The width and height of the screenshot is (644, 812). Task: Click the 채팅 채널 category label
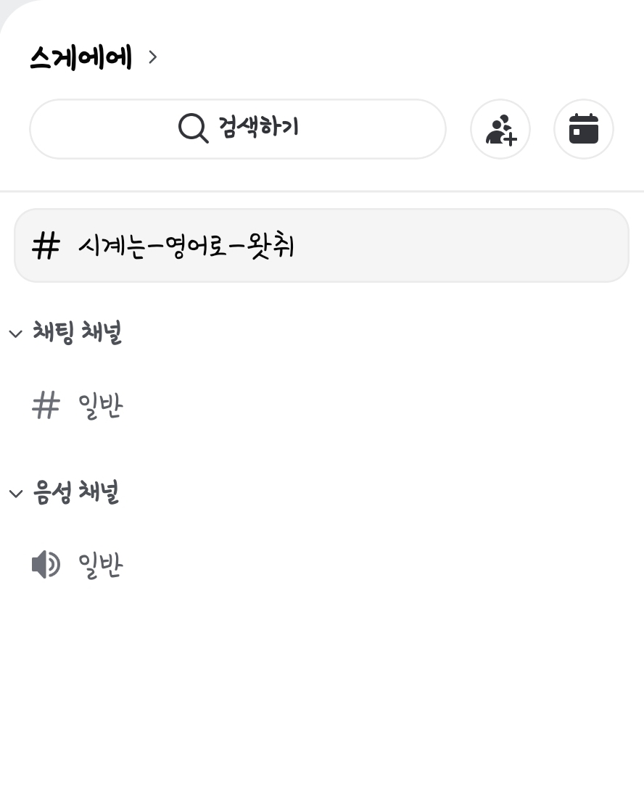coord(77,332)
